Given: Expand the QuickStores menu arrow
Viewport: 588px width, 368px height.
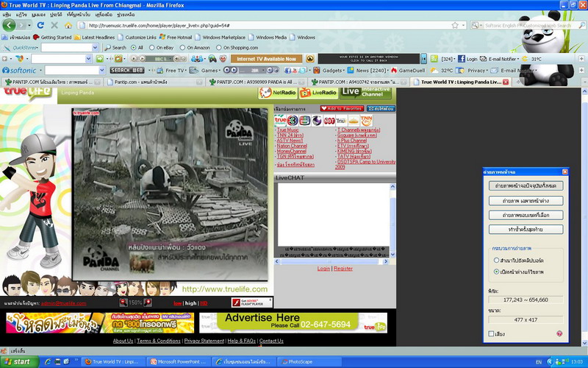Looking at the screenshot, I should (37, 48).
